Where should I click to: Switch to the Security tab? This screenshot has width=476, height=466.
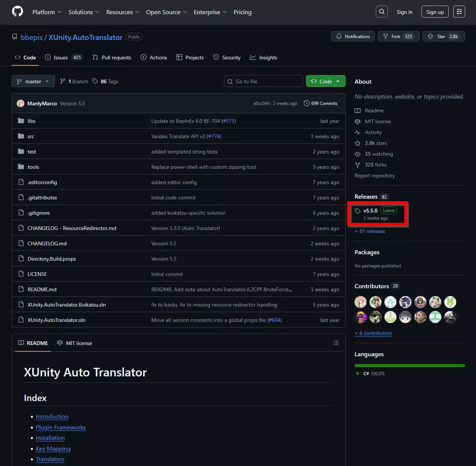pos(227,58)
